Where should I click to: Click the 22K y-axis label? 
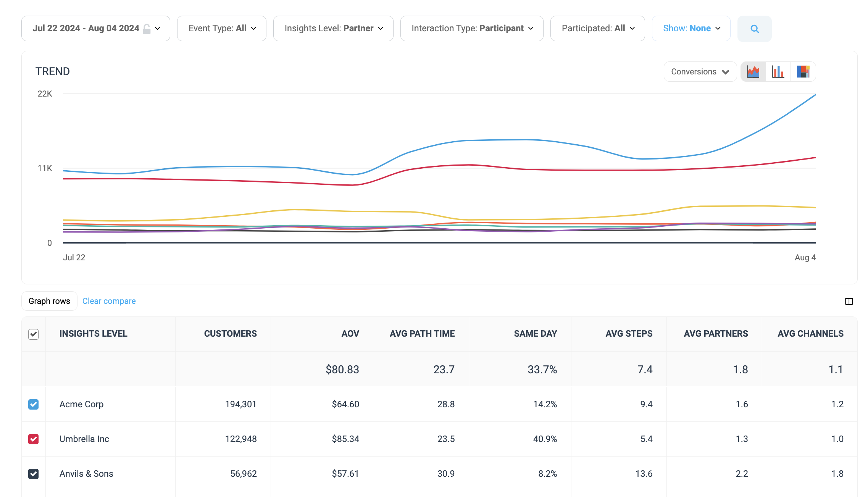(x=45, y=94)
